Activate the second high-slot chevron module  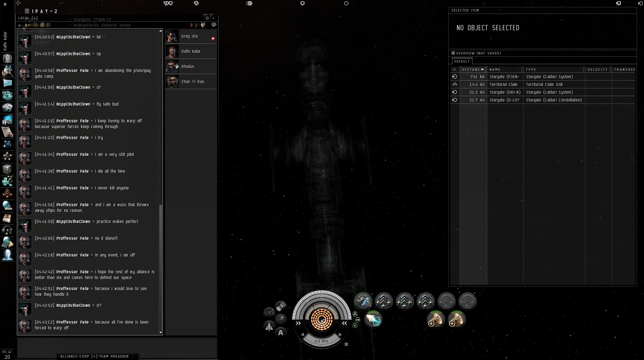click(x=384, y=301)
